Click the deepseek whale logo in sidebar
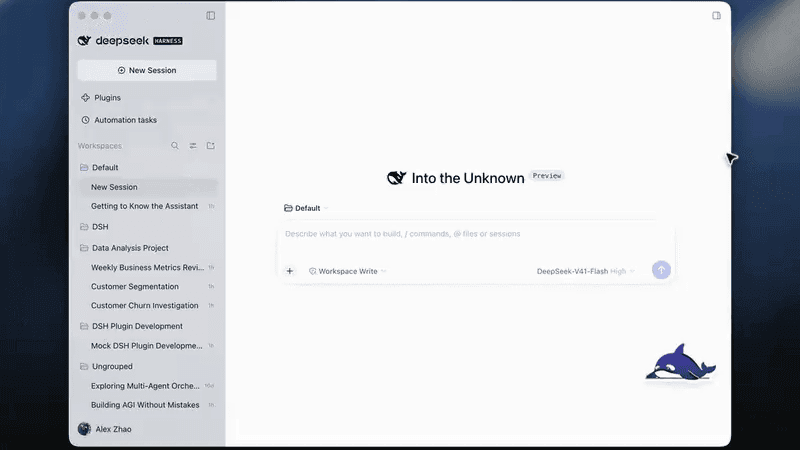This screenshot has height=450, width=800. [84, 40]
